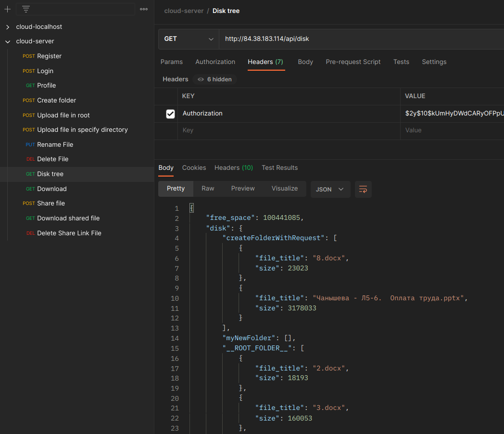Uncheck the Authorization header row
Screen dimensions: 504x434
click(x=170, y=114)
